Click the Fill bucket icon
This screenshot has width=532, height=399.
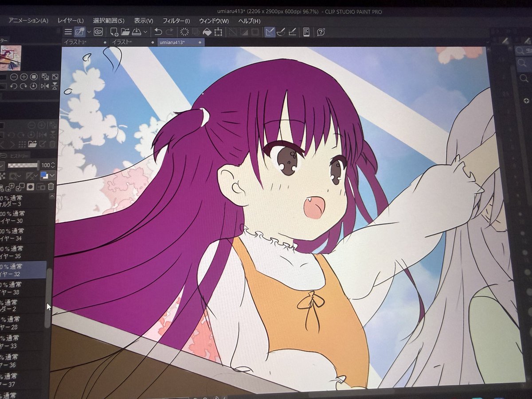(x=207, y=32)
